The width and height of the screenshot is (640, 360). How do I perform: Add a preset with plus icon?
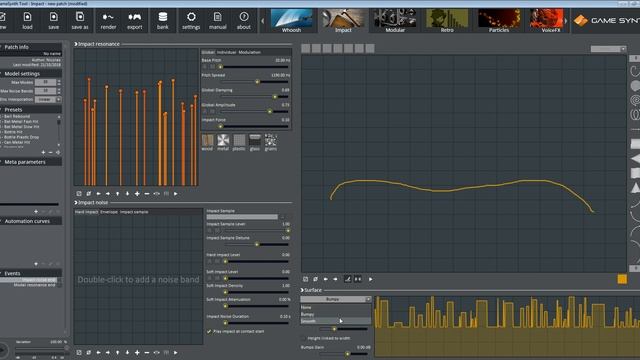pos(43,152)
